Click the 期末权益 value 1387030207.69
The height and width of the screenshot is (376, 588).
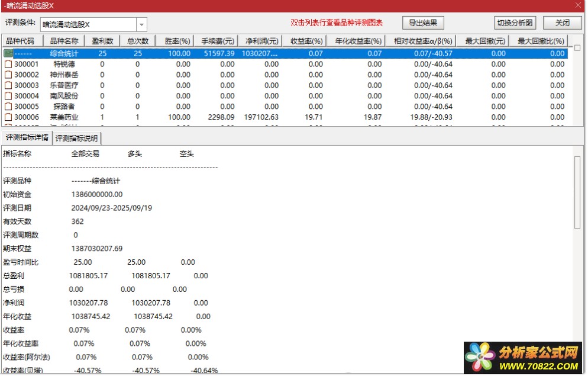click(x=97, y=249)
